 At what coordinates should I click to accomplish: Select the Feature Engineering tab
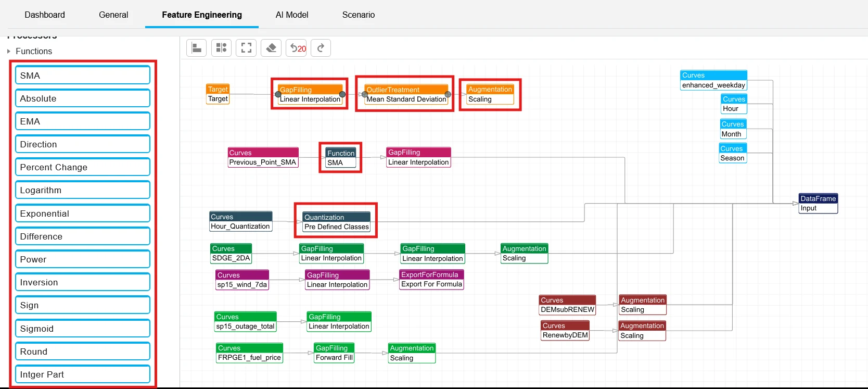coord(202,15)
